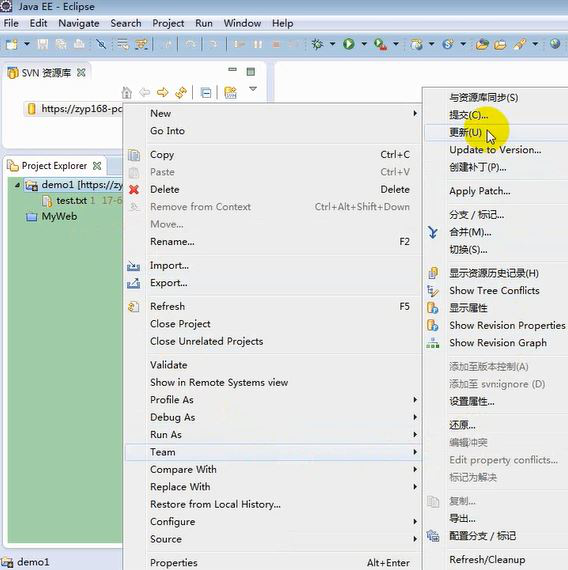Open the dropdown beside Run Last Tool

(x=396, y=44)
